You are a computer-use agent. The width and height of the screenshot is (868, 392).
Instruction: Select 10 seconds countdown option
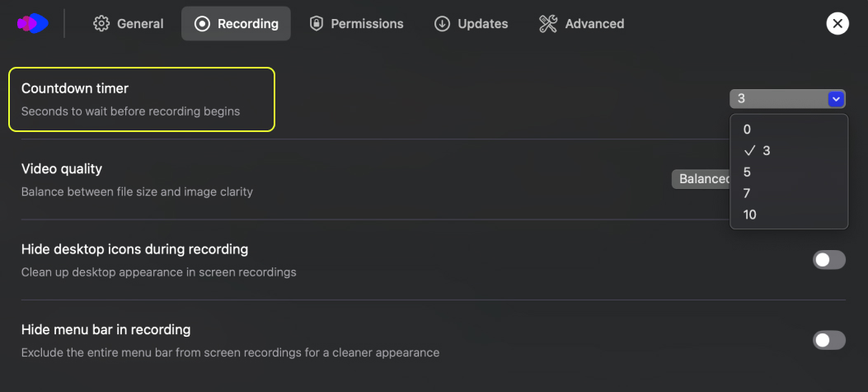(789, 215)
